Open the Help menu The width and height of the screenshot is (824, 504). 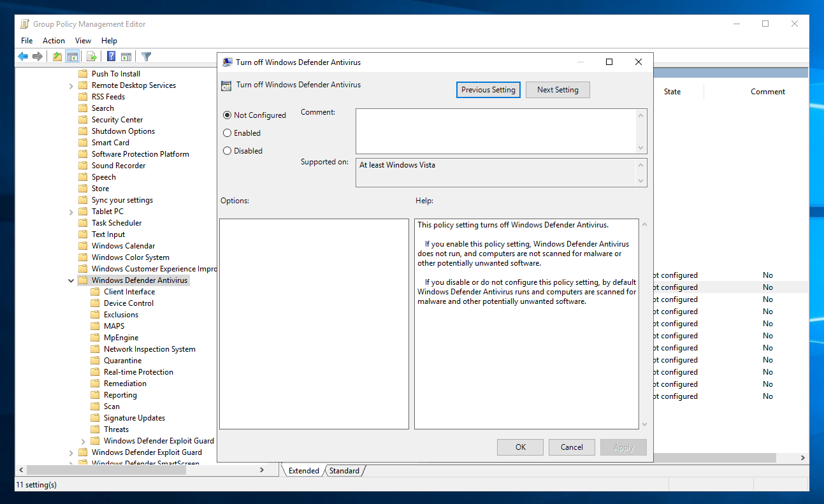point(109,41)
